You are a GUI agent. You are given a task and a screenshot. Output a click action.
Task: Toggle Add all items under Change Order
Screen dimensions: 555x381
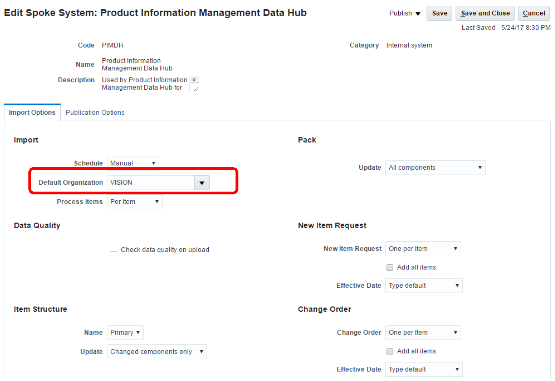pos(389,351)
